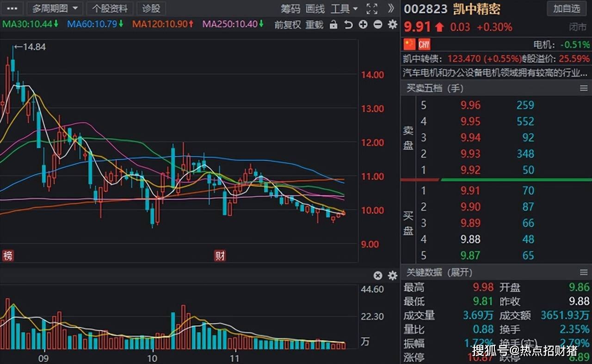Click the 凯中转债 convertible bond link

pos(422,59)
